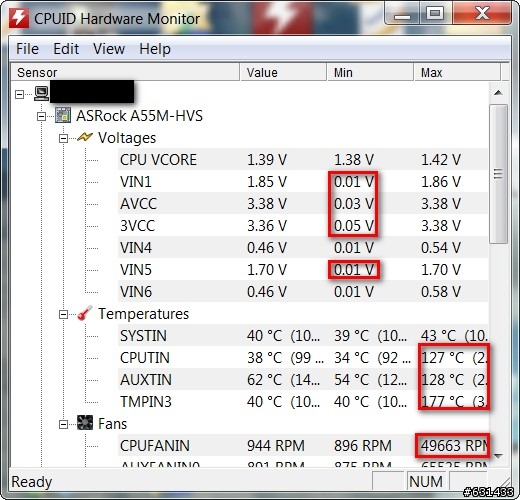The image size is (520, 500).
Task: Select the Temperatures tree label
Action: pos(143,314)
